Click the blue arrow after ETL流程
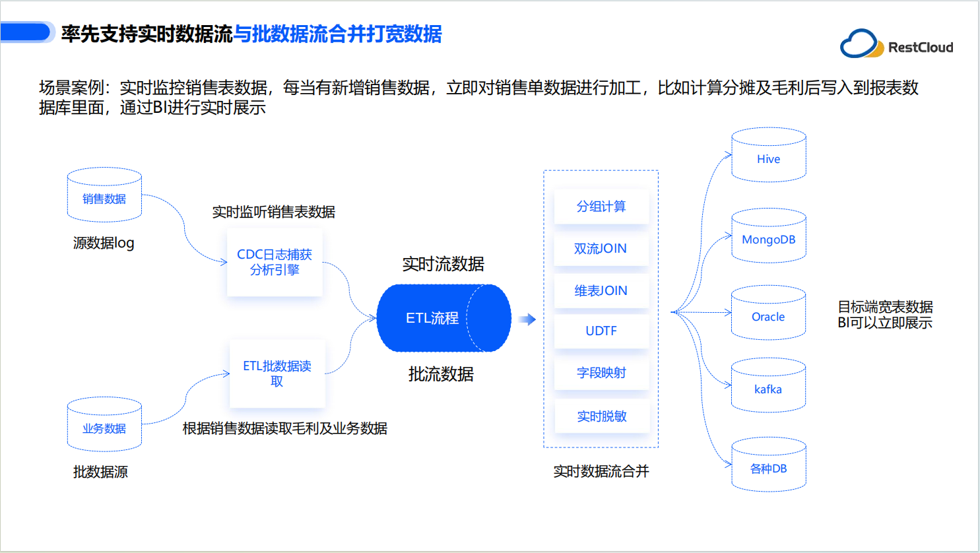 (x=527, y=319)
